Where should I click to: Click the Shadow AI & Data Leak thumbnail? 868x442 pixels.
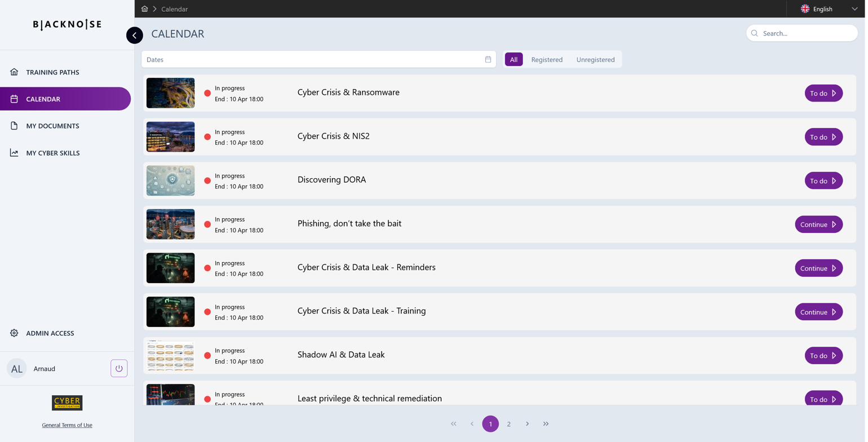170,356
